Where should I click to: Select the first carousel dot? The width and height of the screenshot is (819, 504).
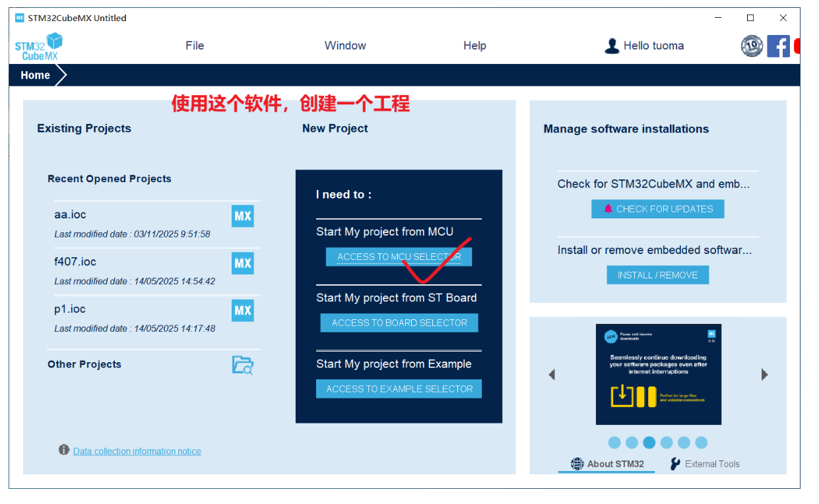click(614, 443)
